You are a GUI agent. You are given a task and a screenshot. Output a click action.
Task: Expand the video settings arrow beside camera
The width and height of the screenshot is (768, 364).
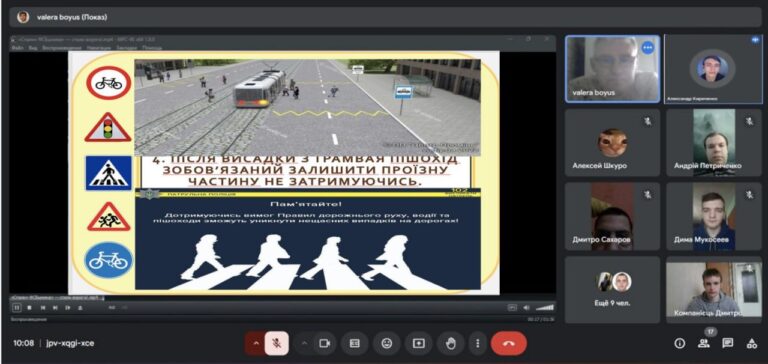[x=304, y=343]
